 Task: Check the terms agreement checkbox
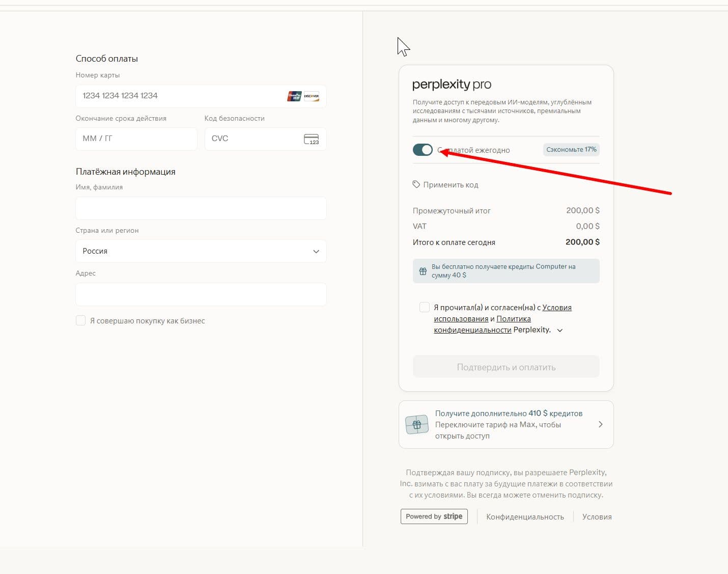(424, 307)
